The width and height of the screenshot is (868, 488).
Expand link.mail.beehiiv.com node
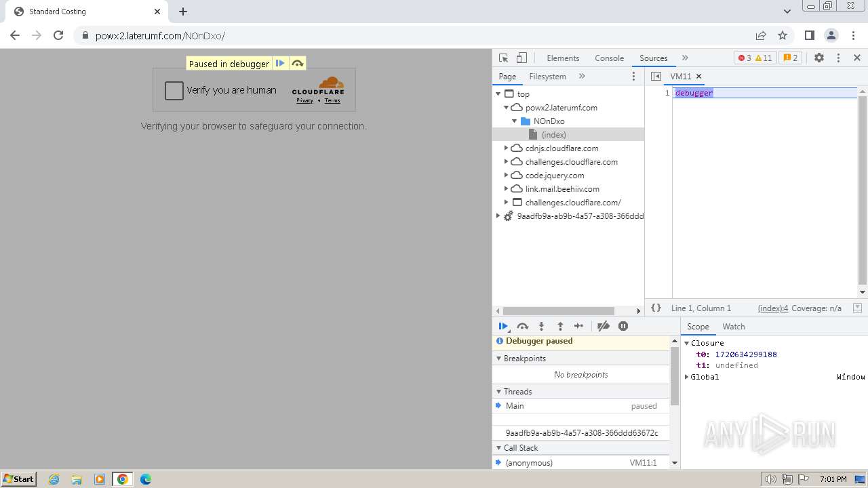506,189
